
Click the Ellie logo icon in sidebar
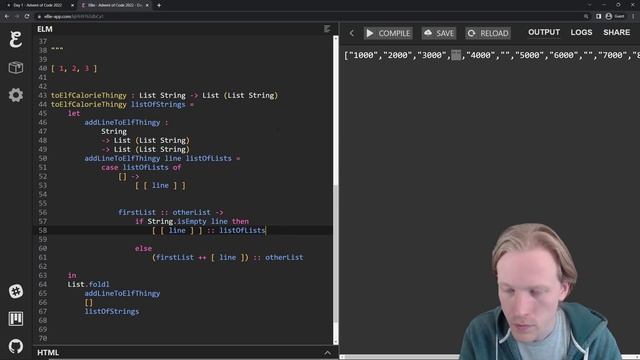(x=16, y=39)
